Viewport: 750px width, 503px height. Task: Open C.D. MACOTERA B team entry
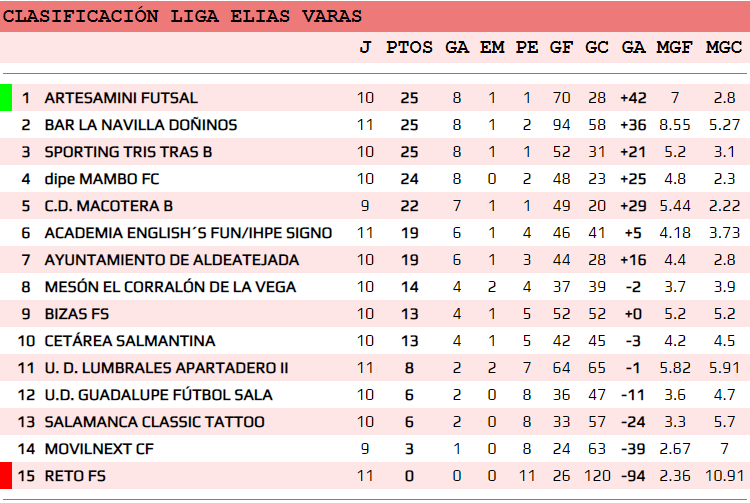coord(109,206)
